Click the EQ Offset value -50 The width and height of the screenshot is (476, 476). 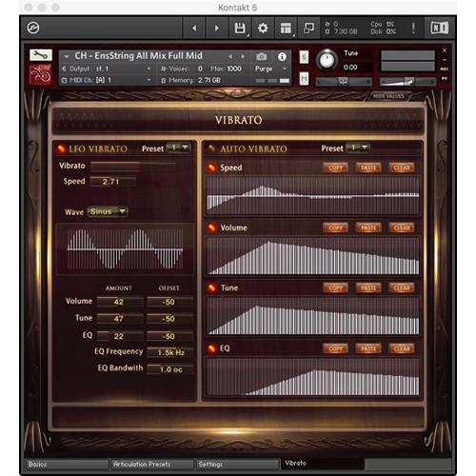coord(169,336)
